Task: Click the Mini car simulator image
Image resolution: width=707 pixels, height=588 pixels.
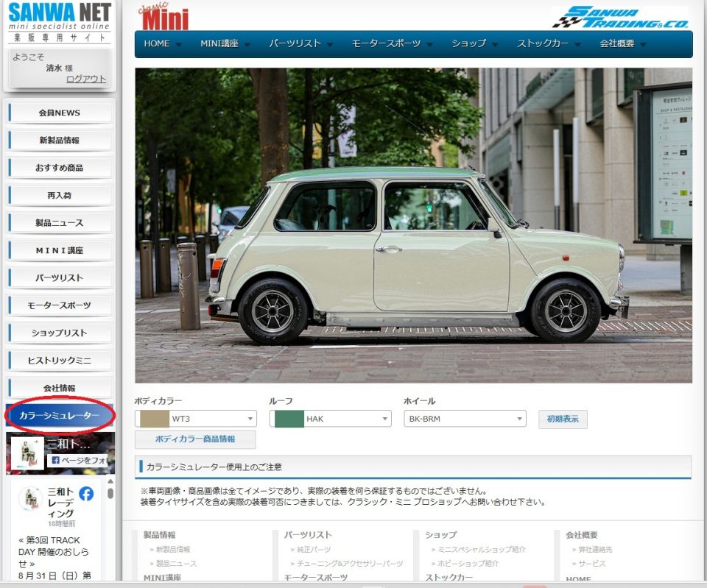Action: click(x=413, y=225)
